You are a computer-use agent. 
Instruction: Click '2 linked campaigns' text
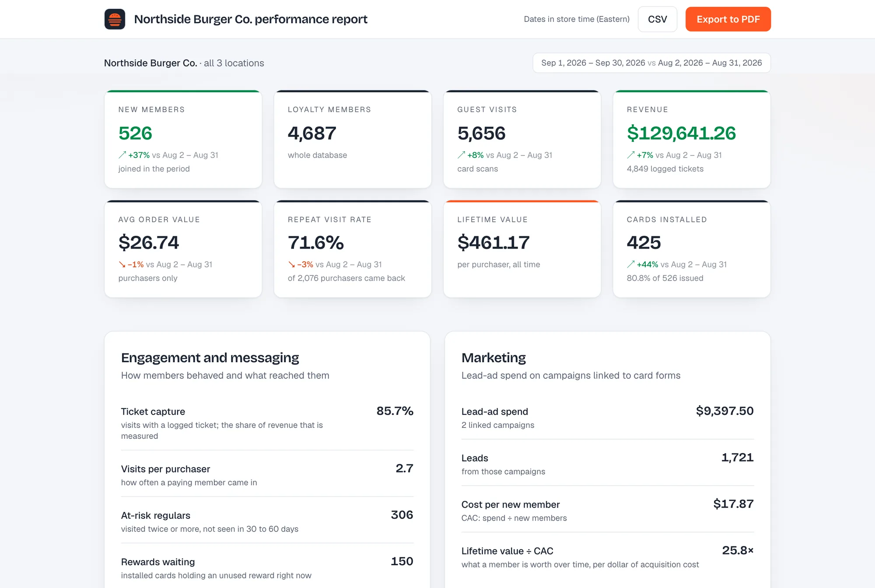point(498,425)
